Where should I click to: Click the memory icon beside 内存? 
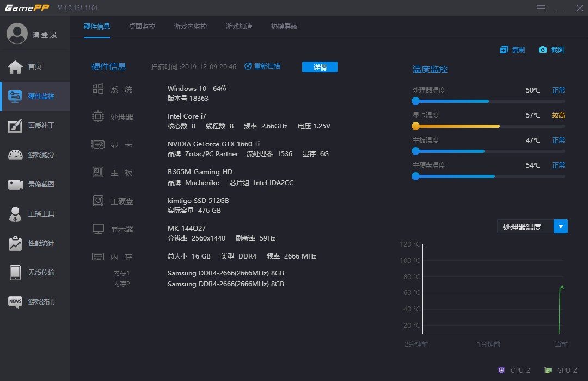pos(98,256)
